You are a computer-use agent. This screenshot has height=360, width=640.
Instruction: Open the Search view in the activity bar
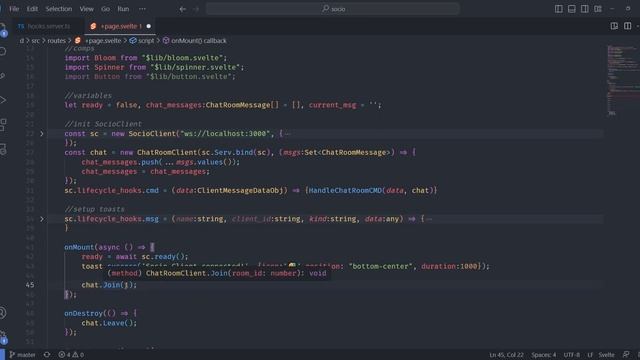tap(3, 51)
